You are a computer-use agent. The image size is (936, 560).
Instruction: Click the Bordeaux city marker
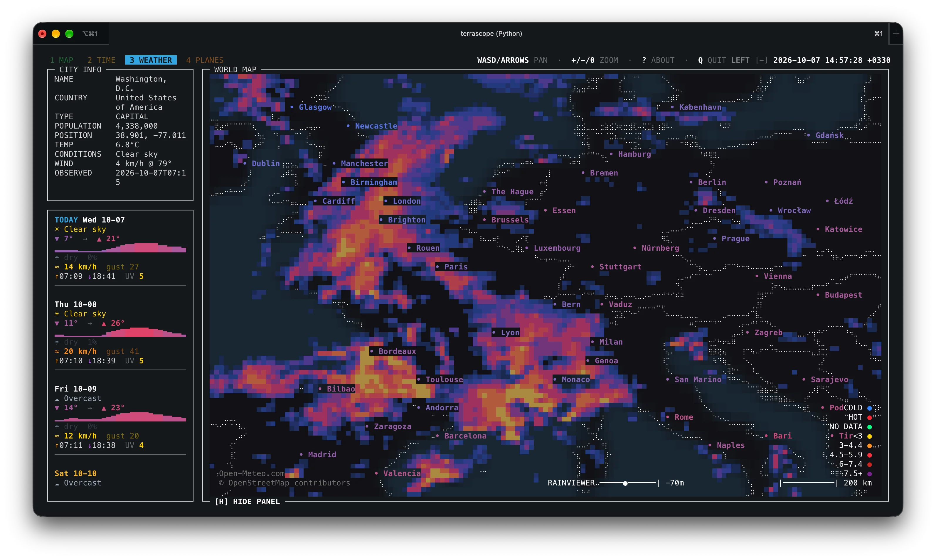point(393,351)
